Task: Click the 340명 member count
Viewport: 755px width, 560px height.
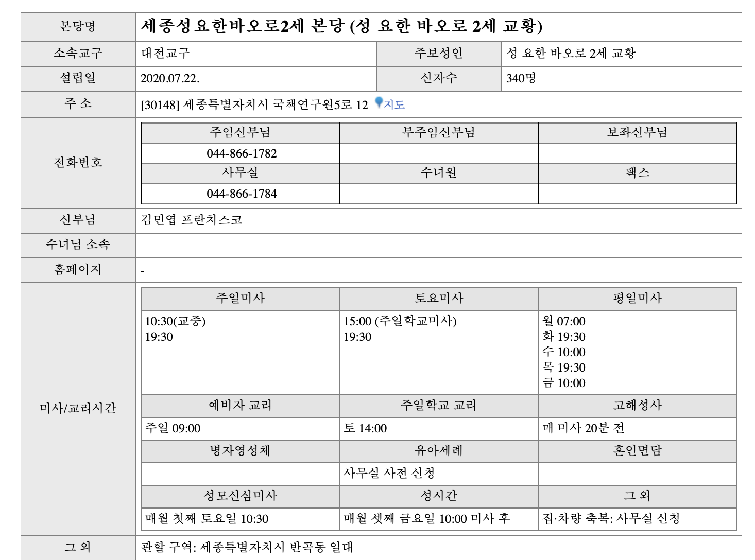Action: click(x=521, y=78)
